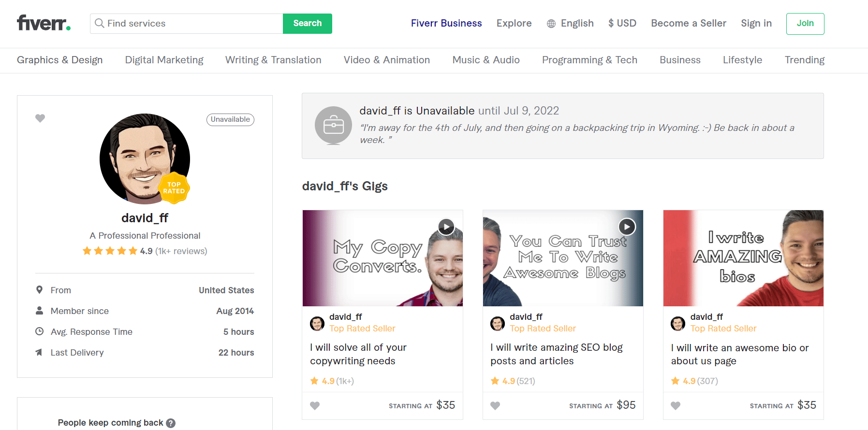This screenshot has width=868, height=430.
Task: Open 'I will write an awesome bio' gig
Action: coord(740,354)
